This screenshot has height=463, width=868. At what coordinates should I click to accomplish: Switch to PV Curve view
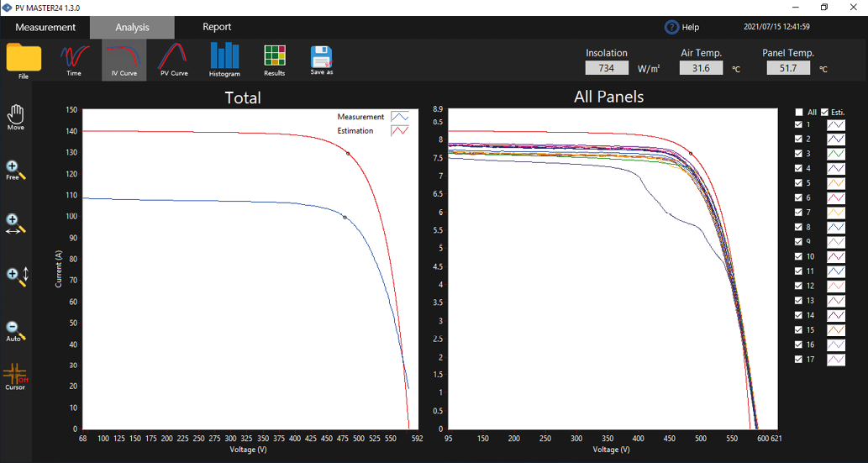(x=173, y=58)
